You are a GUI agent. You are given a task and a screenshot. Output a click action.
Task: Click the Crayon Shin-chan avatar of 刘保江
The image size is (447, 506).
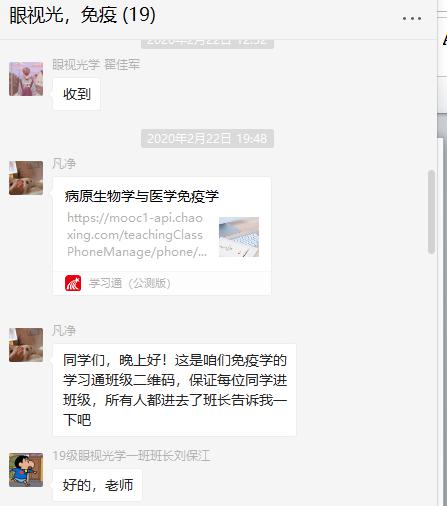(x=26, y=470)
